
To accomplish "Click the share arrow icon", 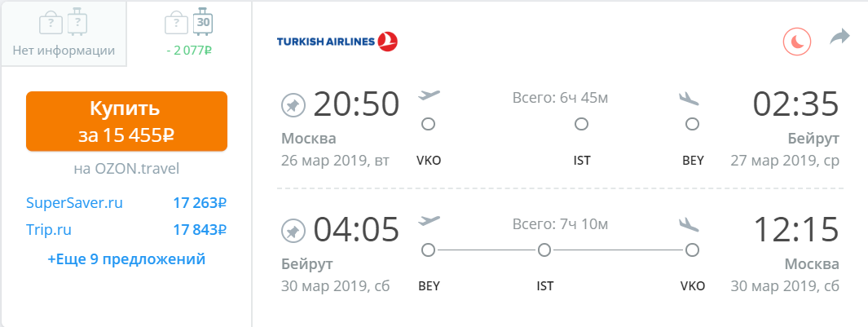I will click(x=839, y=38).
